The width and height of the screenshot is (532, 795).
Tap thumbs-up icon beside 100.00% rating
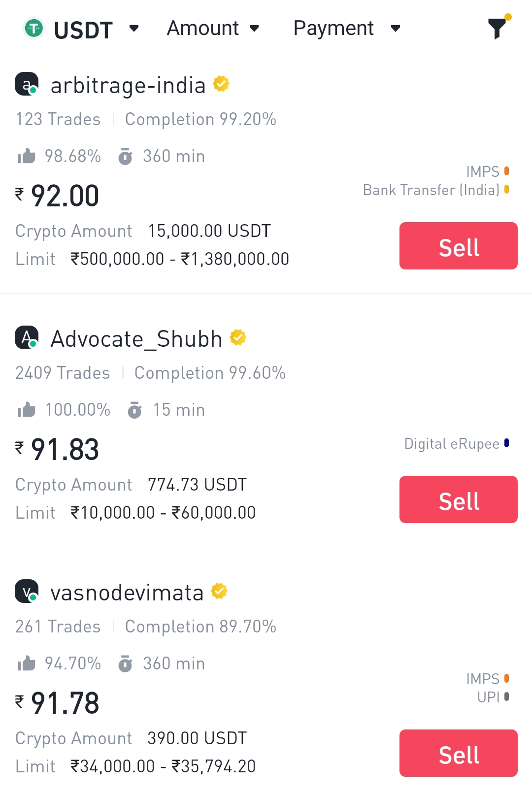(27, 410)
